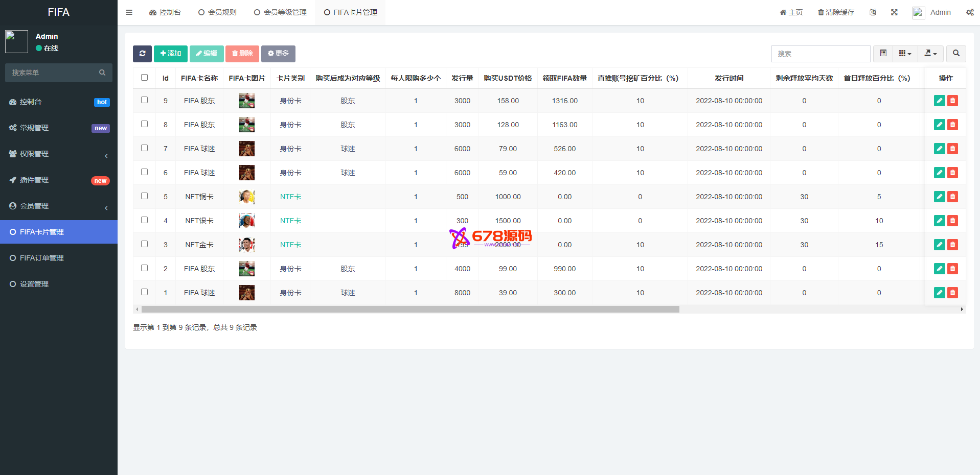The height and width of the screenshot is (475, 980).
Task: Go to 主页 link in header
Action: pyautogui.click(x=791, y=12)
